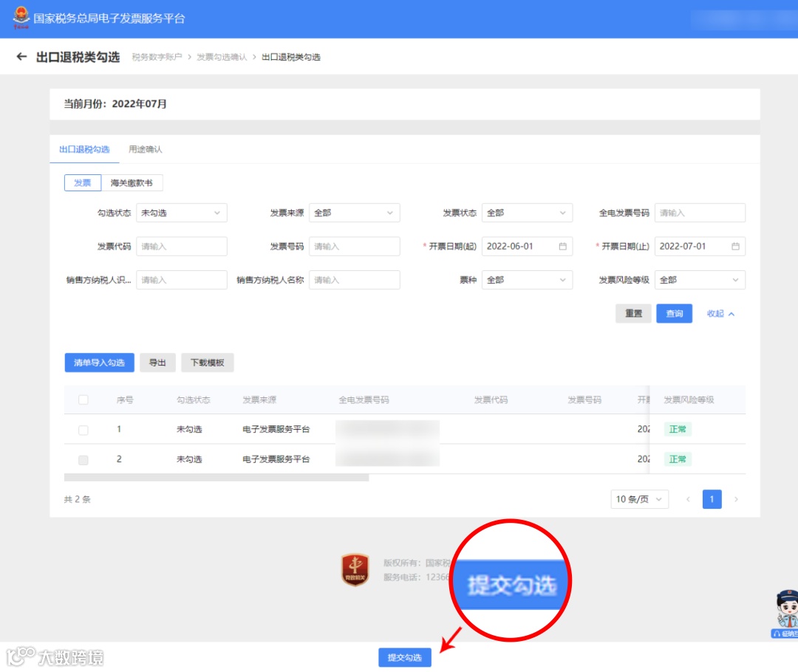Screen dimensions: 798x672
Task: Click the 开票日期(止) field 2022-07-01
Action: [700, 246]
